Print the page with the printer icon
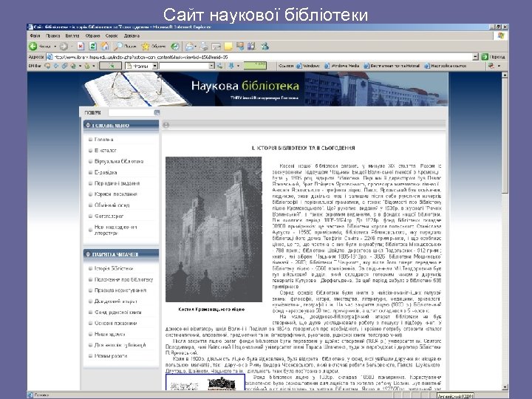Screen dimensions: 532x399 point(204,46)
